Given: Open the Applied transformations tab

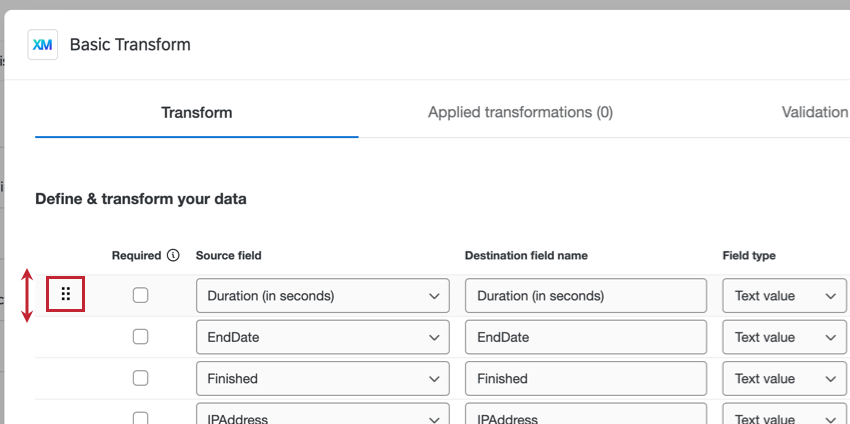Looking at the screenshot, I should pyautogui.click(x=520, y=112).
